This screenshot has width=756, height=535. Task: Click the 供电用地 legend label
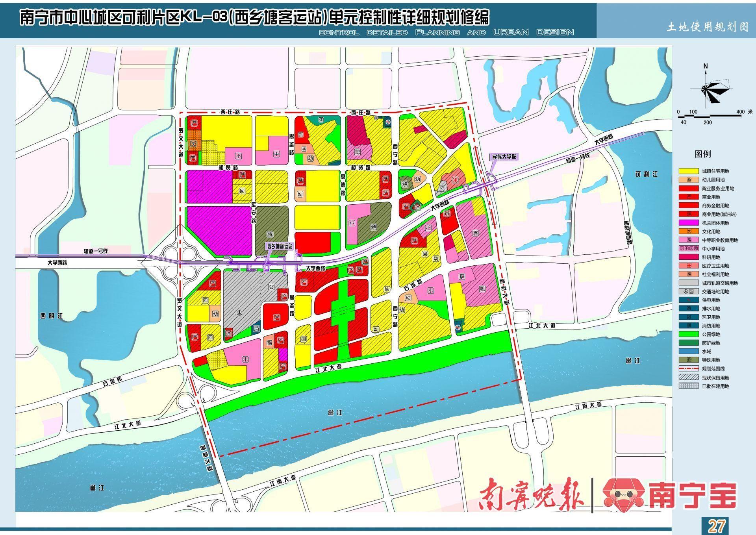click(x=711, y=300)
